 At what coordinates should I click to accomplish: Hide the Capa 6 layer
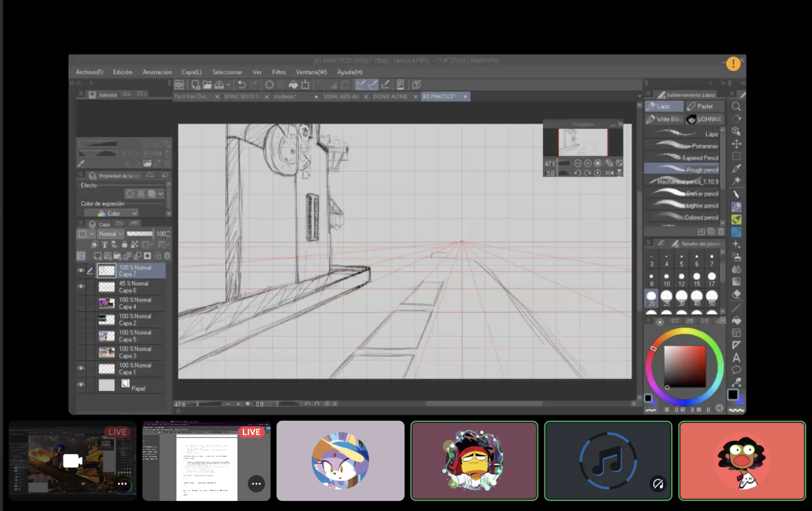pos(81,287)
